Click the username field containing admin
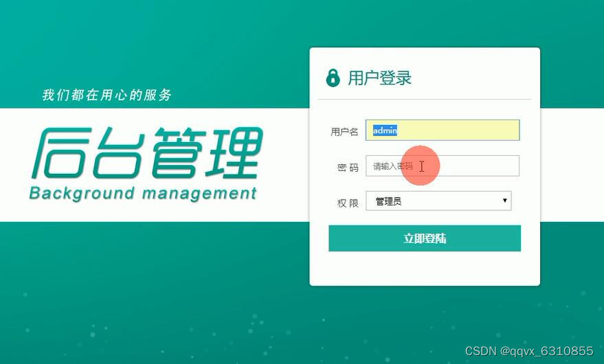604x364 pixels. pos(443,130)
